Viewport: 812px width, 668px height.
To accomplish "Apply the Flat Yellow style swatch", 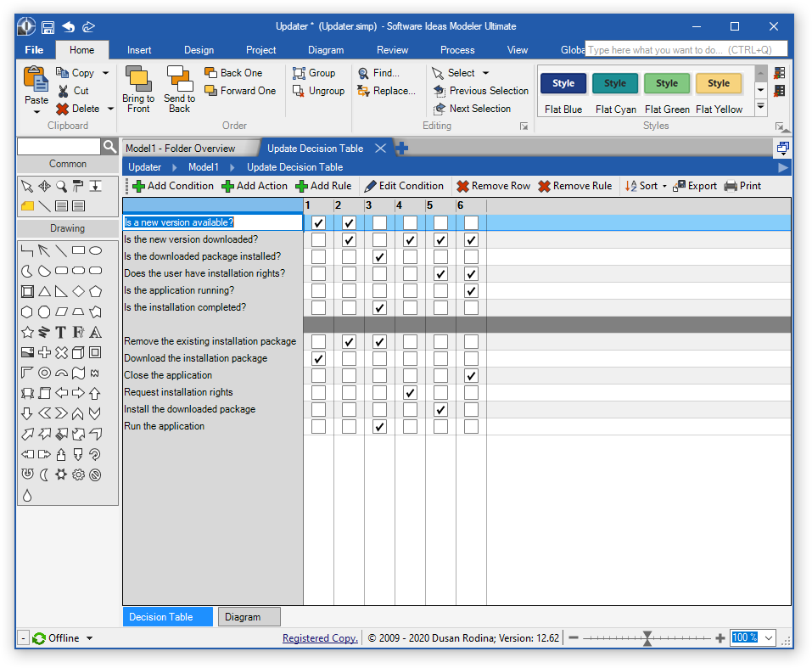I will coord(719,83).
